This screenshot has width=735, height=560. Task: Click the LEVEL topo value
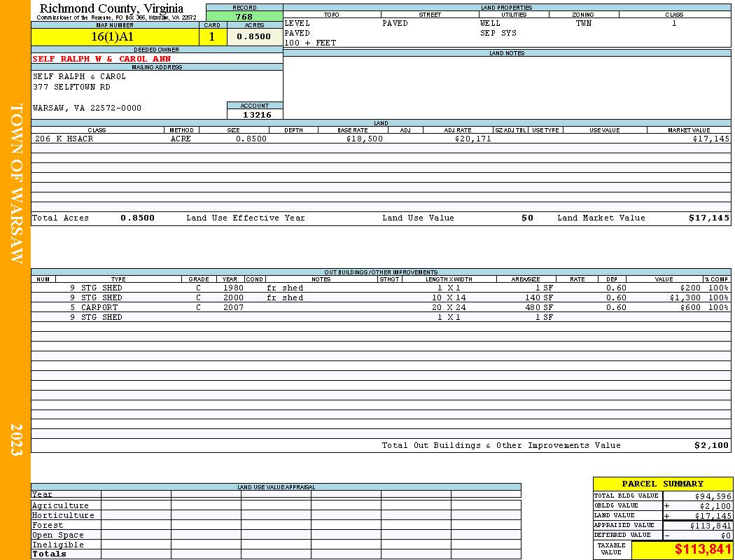coord(297,23)
